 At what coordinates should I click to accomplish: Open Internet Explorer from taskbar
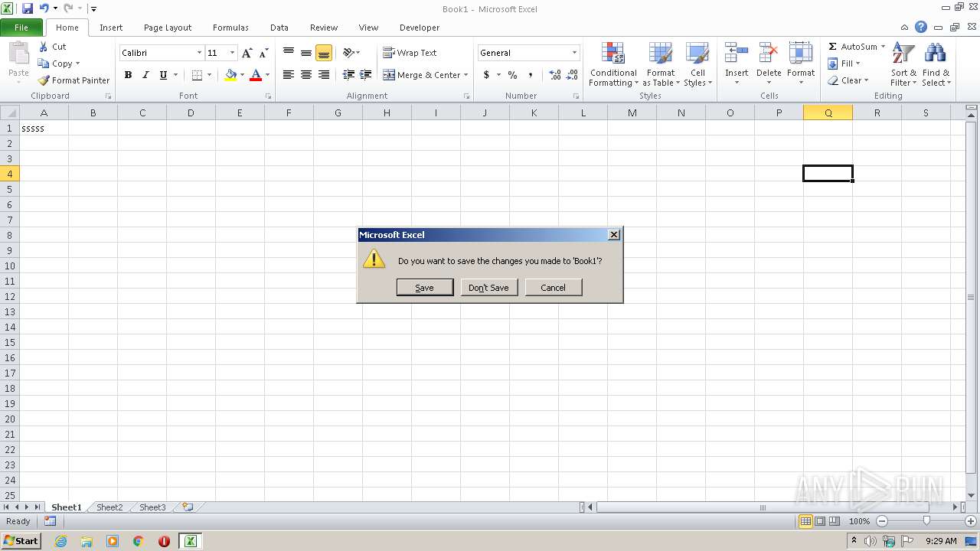(61, 541)
